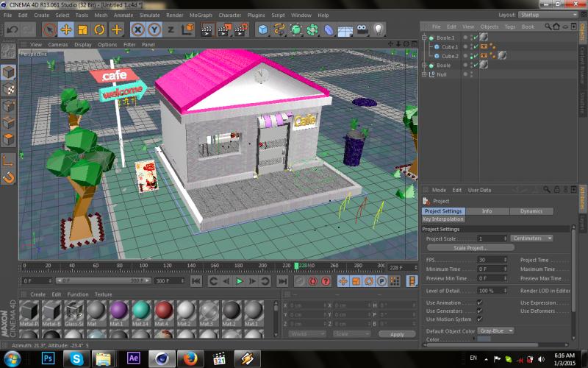Select the Rotate tool
The height and width of the screenshot is (368, 588).
click(100, 30)
